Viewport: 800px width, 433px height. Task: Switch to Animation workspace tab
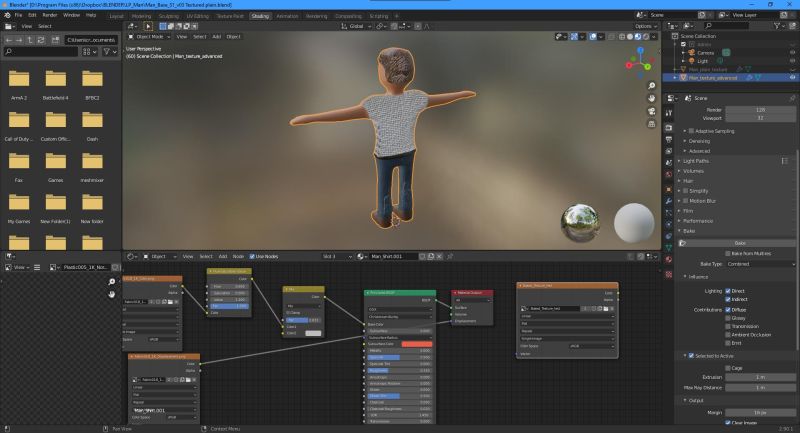click(287, 16)
